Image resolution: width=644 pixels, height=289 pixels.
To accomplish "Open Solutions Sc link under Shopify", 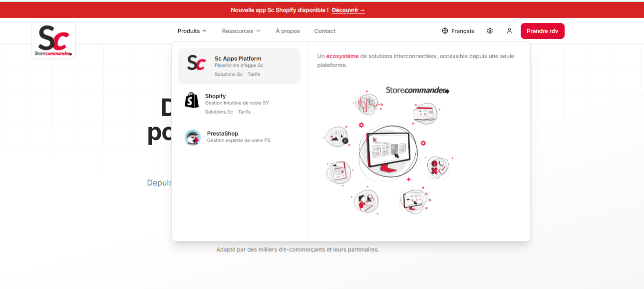I will (219, 112).
